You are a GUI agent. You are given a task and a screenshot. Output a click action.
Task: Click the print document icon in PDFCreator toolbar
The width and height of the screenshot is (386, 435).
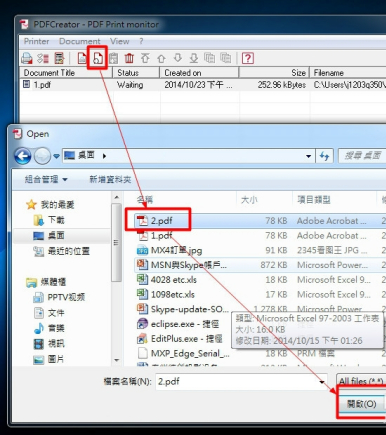[82, 58]
